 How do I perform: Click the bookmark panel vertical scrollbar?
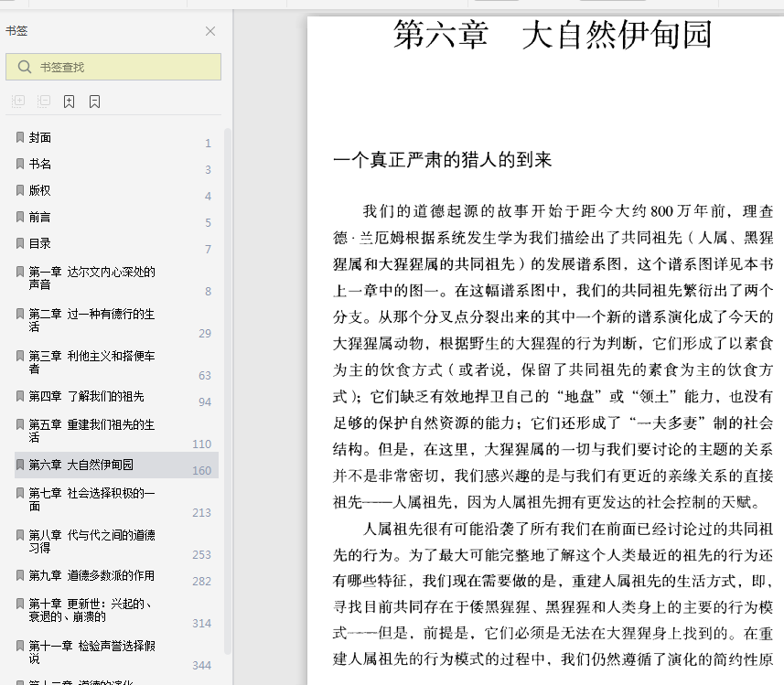[228, 391]
